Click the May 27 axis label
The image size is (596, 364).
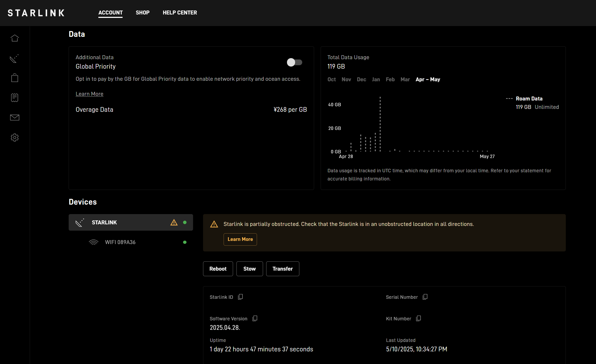click(x=487, y=156)
